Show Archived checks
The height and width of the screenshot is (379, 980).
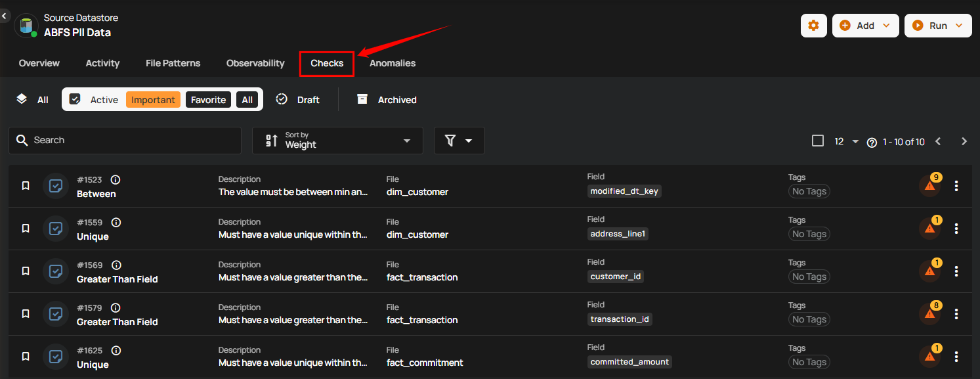tap(387, 100)
